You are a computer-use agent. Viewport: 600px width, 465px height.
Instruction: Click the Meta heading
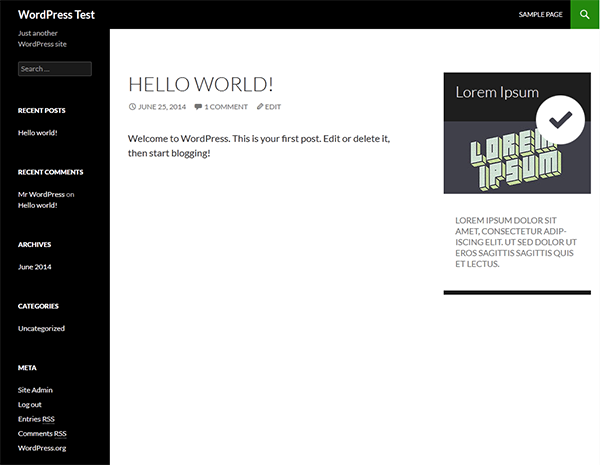point(27,368)
